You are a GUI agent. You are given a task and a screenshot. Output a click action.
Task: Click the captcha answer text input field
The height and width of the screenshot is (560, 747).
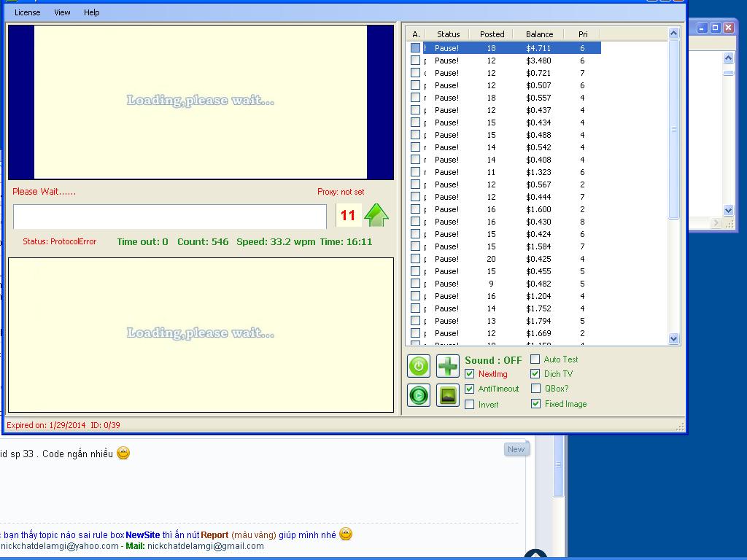click(170, 217)
